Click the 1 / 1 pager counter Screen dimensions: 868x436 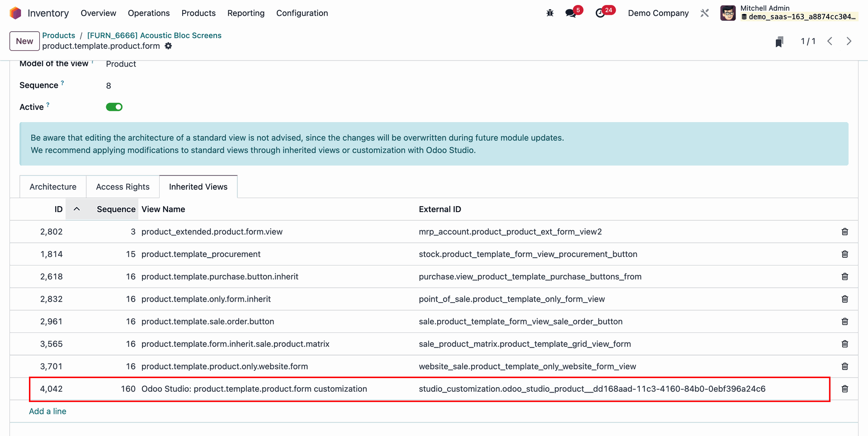coord(808,41)
